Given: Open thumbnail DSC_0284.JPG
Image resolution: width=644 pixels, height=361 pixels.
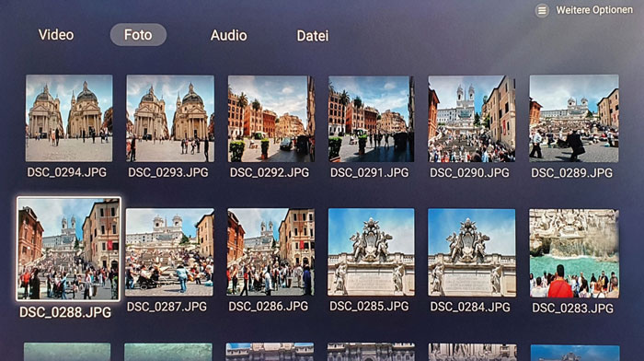Looking at the screenshot, I should (x=471, y=252).
